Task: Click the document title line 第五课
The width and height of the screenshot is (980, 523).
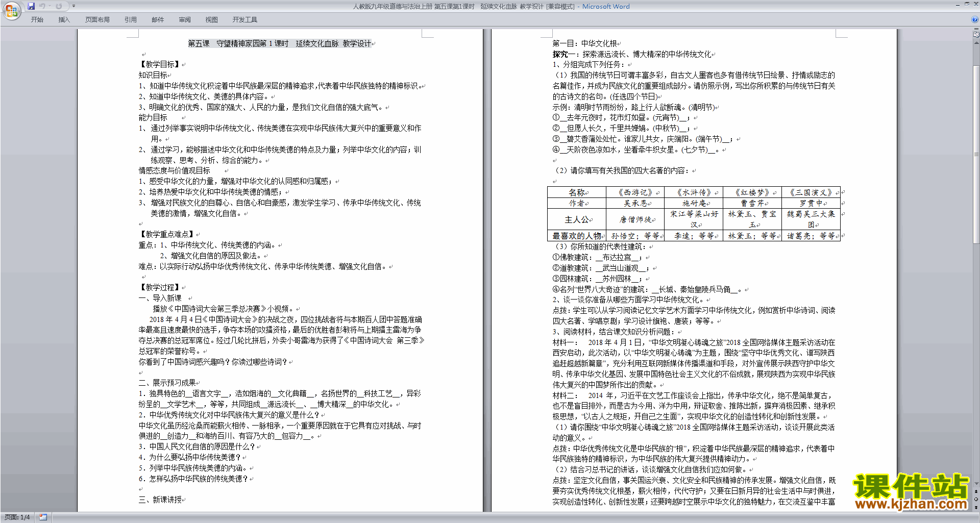Action: point(280,44)
